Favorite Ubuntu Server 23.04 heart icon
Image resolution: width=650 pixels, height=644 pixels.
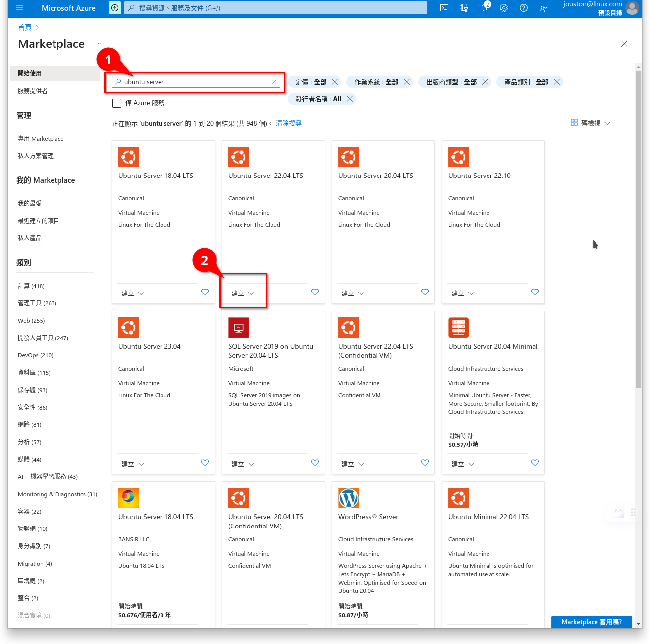205,463
